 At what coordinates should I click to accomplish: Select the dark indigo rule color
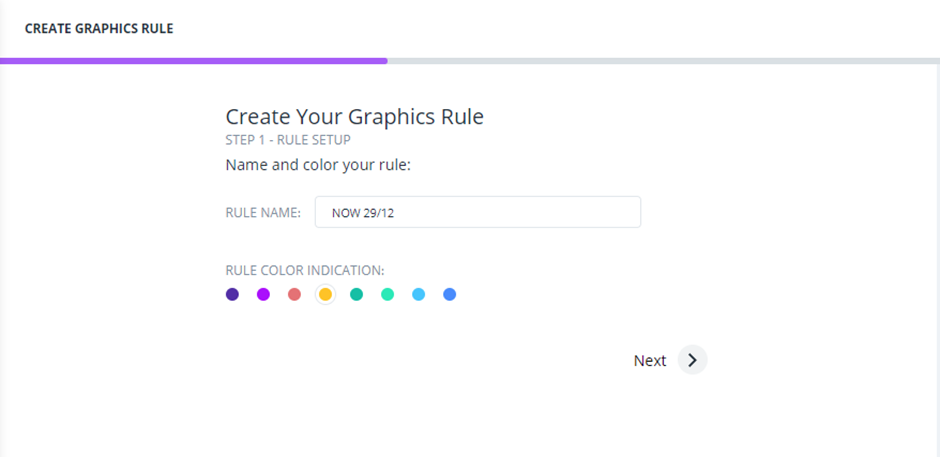[232, 294]
